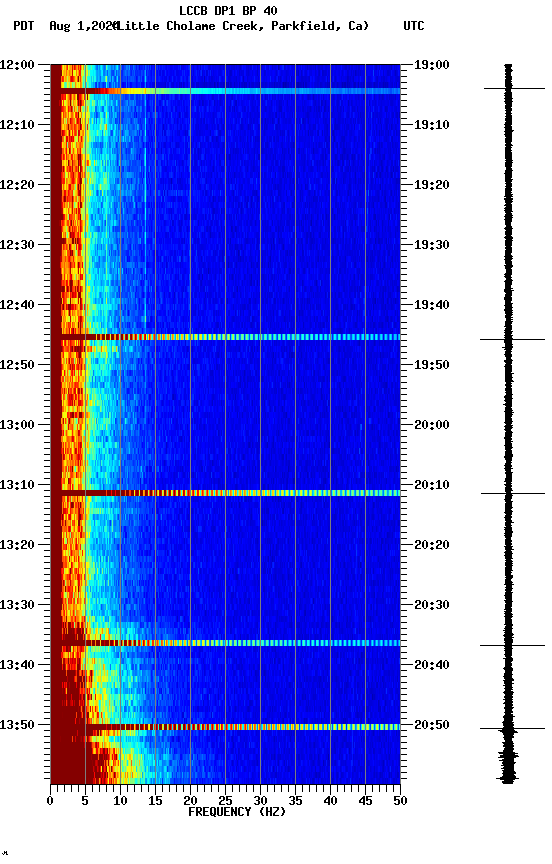
Task: Click the "12:40" PDT time label
Action: point(17,305)
